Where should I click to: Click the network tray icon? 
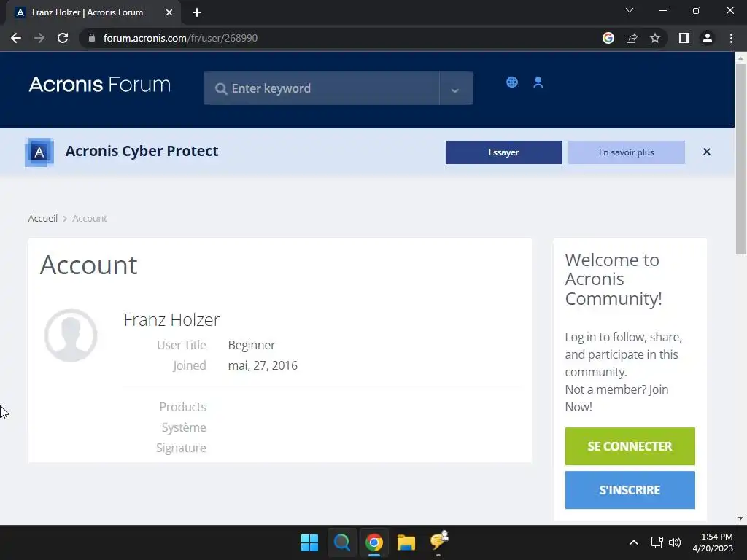click(657, 542)
